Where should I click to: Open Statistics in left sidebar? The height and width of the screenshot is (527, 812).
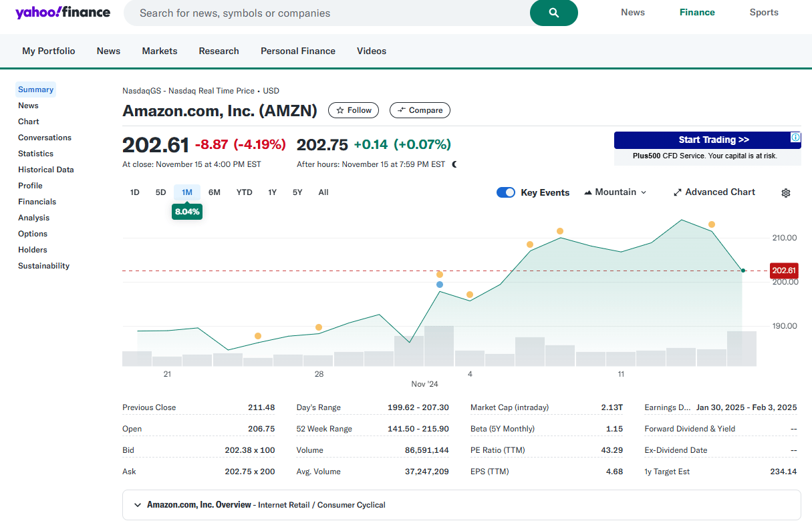(35, 154)
